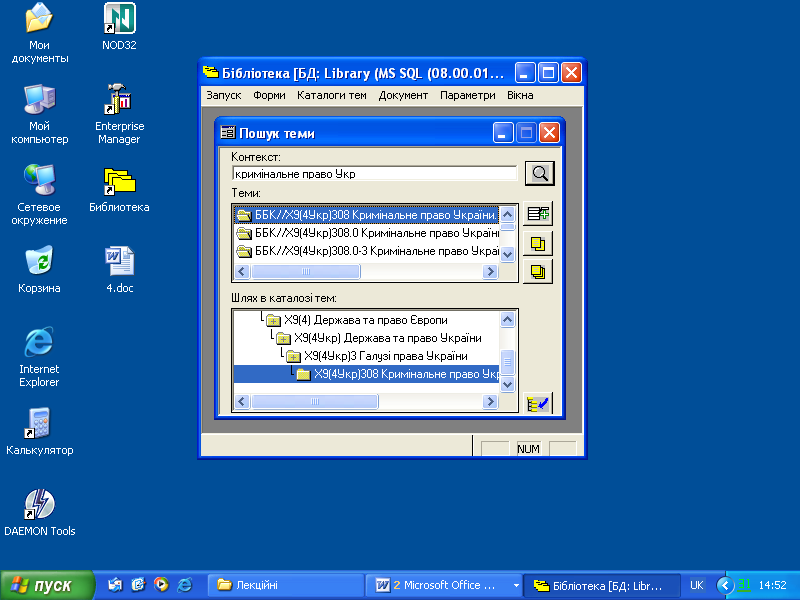800x600 pixels.
Task: Maximize the Бібліотека main window
Action: [548, 72]
